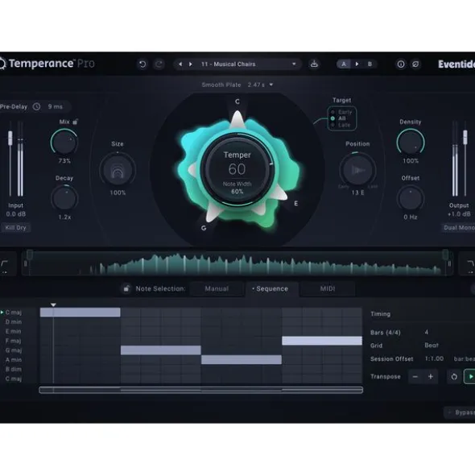This screenshot has width=475, height=476.
Task: Click the save preset icon
Action: coord(314,64)
